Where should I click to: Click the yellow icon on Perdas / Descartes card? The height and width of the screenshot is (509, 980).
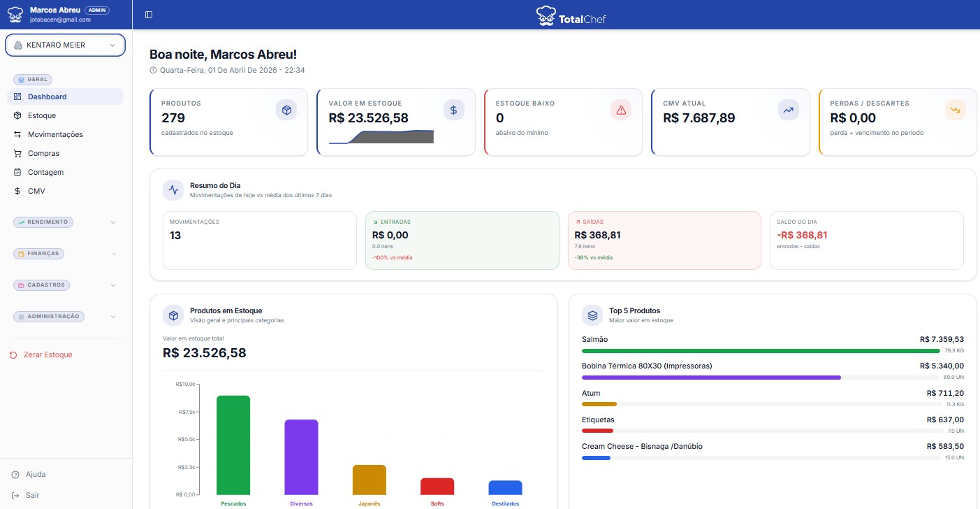(956, 110)
